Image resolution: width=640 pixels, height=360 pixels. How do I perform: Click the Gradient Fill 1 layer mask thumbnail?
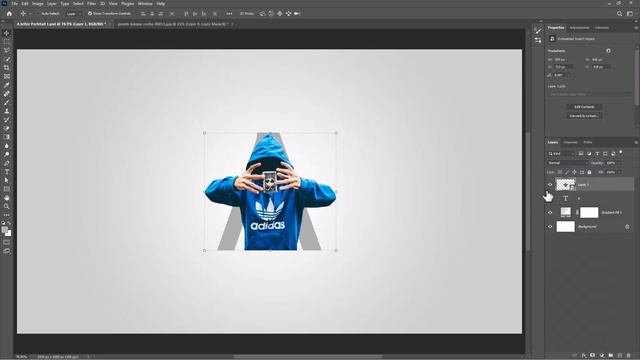tap(589, 212)
